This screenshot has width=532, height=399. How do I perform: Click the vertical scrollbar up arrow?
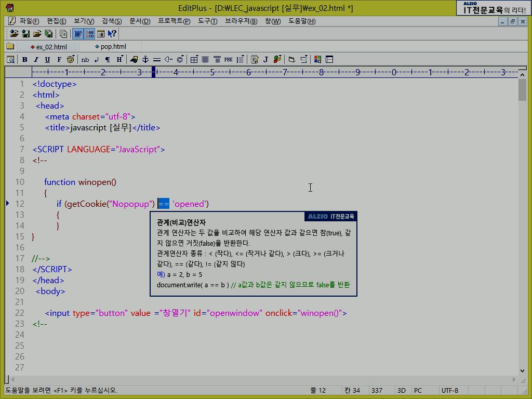(x=523, y=75)
